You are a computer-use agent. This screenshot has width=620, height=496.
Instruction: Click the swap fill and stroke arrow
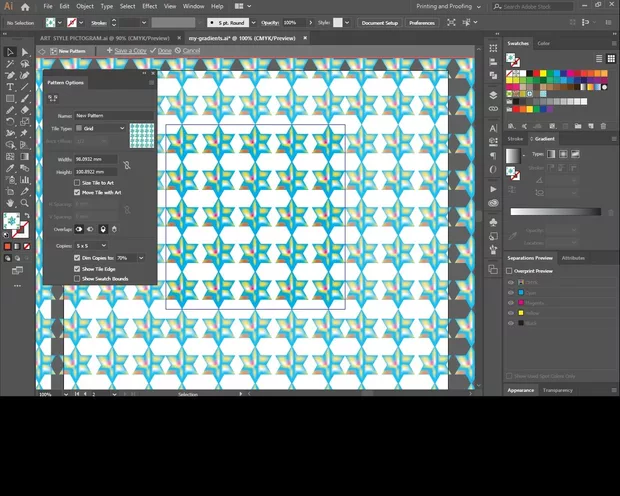click(27, 216)
